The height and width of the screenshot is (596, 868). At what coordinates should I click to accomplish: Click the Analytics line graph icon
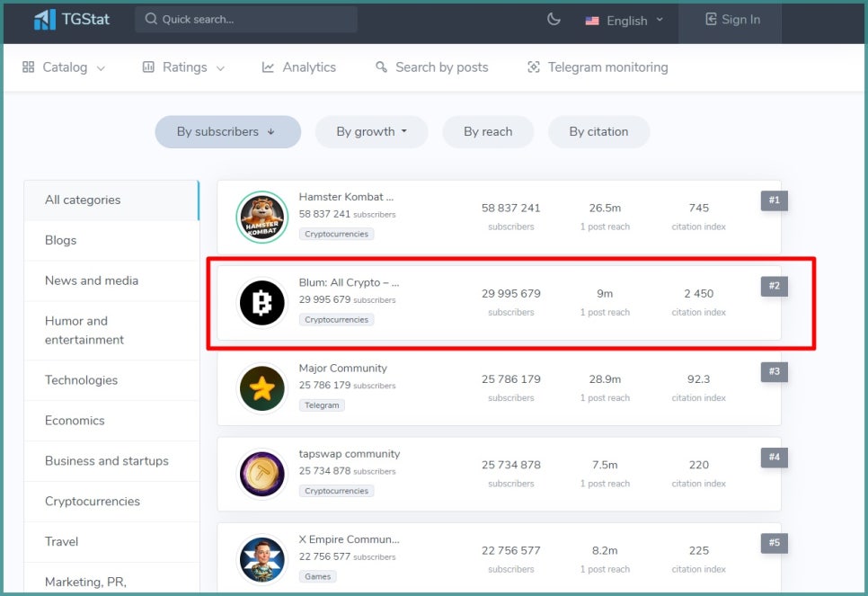[268, 67]
